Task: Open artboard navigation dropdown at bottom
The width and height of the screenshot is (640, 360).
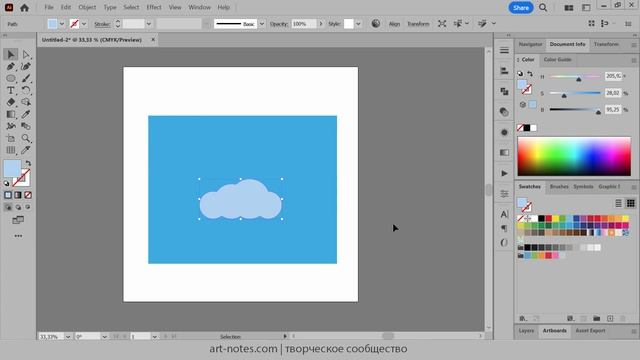Action: pyautogui.click(x=154, y=337)
